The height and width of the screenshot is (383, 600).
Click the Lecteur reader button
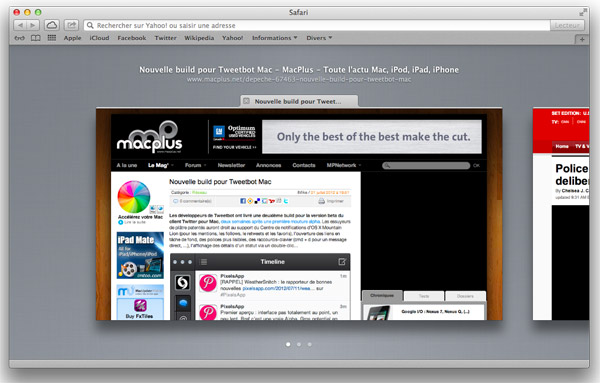pos(567,25)
